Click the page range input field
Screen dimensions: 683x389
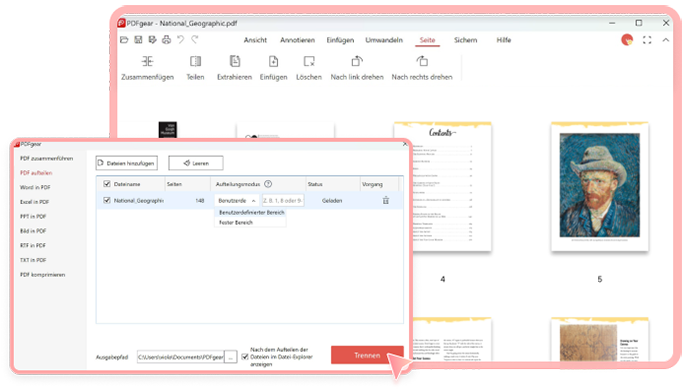coord(283,201)
